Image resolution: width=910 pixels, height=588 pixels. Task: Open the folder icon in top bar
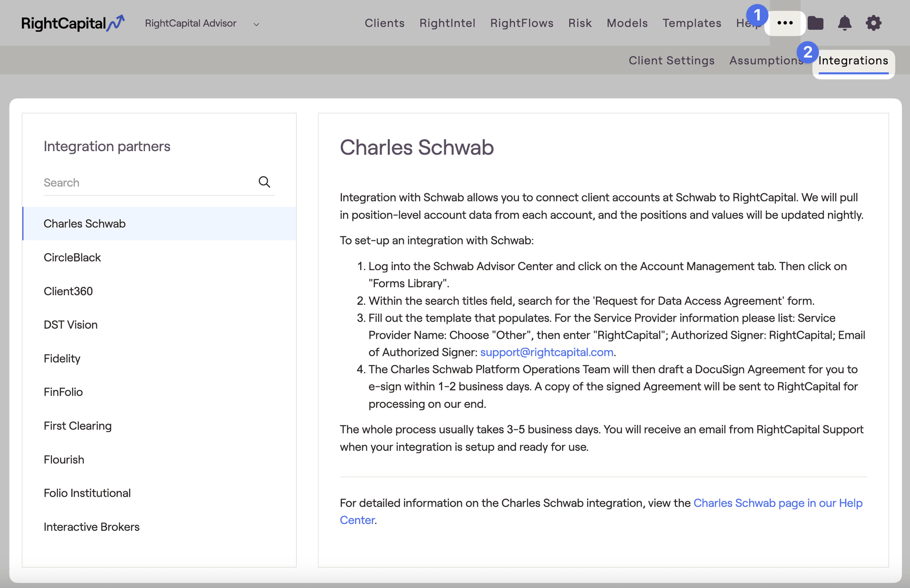tap(815, 23)
